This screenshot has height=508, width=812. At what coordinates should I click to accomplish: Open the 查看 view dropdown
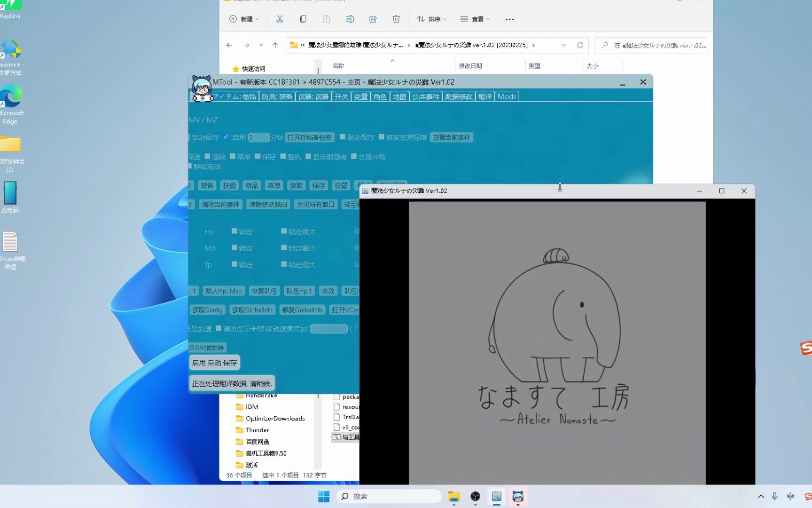click(475, 19)
